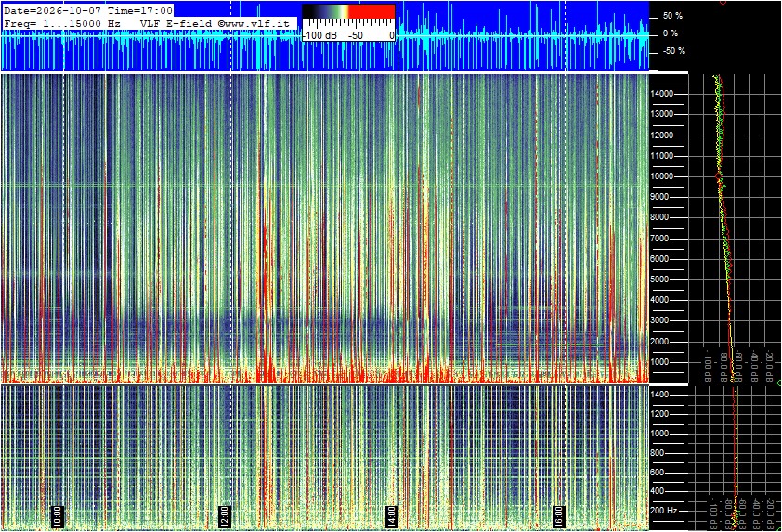Click the 50 % amplitude scale label
Viewport: 782px width, 532px height.
point(672,16)
